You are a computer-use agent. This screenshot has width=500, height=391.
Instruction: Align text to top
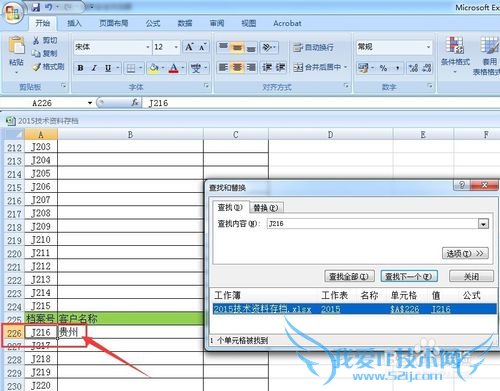pos(223,47)
